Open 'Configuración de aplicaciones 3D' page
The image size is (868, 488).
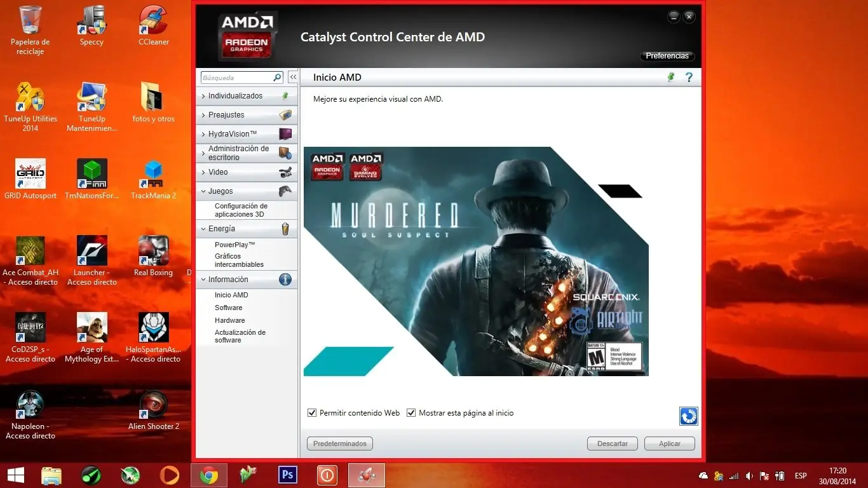[241, 210]
